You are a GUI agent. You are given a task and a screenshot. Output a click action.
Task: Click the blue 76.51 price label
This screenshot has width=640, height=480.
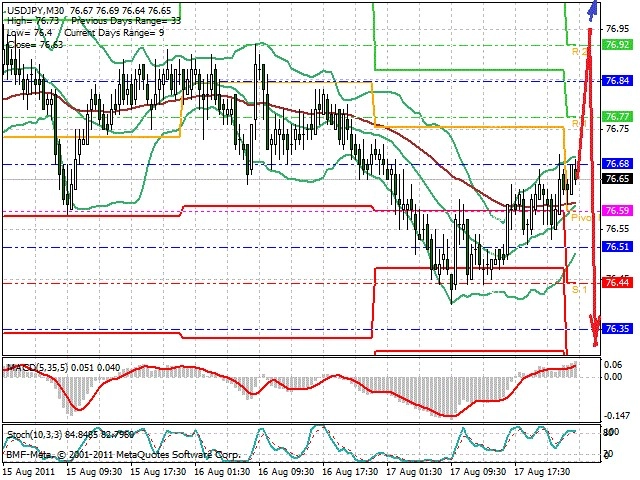[617, 247]
